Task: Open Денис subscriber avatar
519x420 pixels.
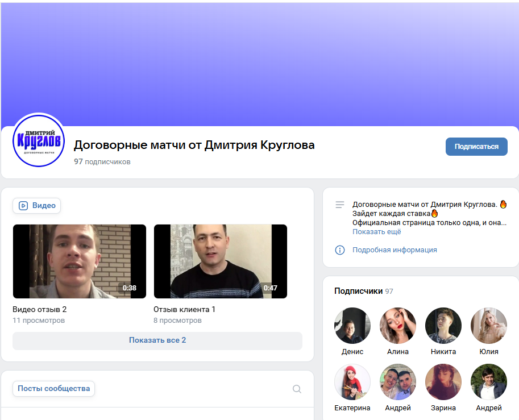Action: tap(352, 325)
